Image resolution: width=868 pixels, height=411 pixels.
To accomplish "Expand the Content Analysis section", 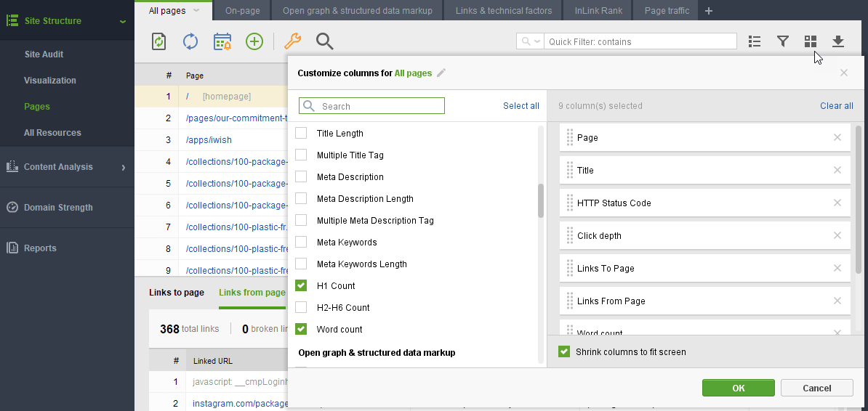I will click(x=123, y=167).
